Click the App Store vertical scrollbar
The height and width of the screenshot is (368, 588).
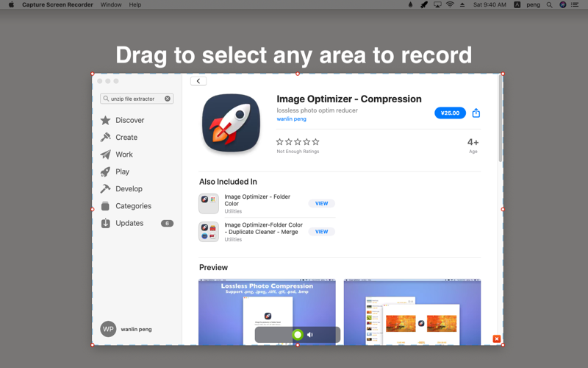click(501, 119)
